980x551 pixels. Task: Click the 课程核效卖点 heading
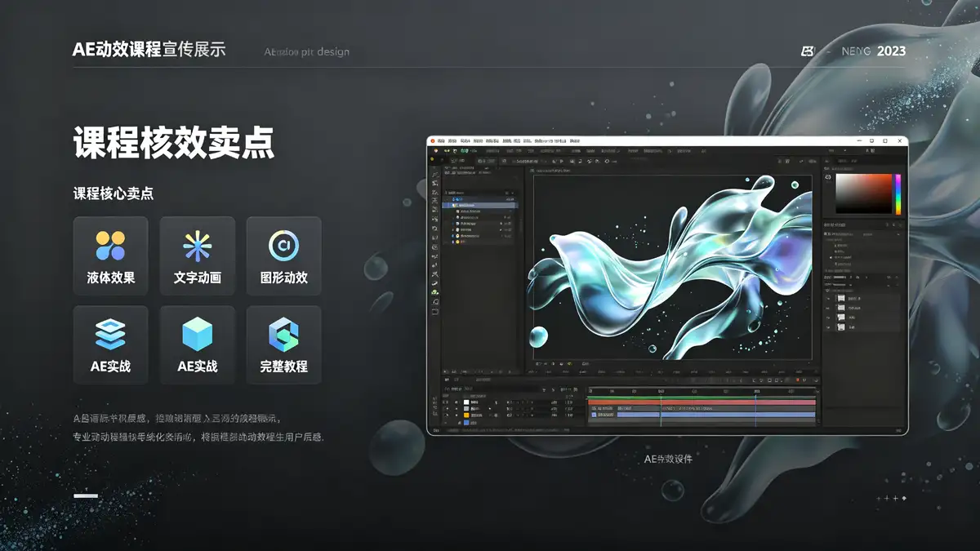click(x=174, y=143)
